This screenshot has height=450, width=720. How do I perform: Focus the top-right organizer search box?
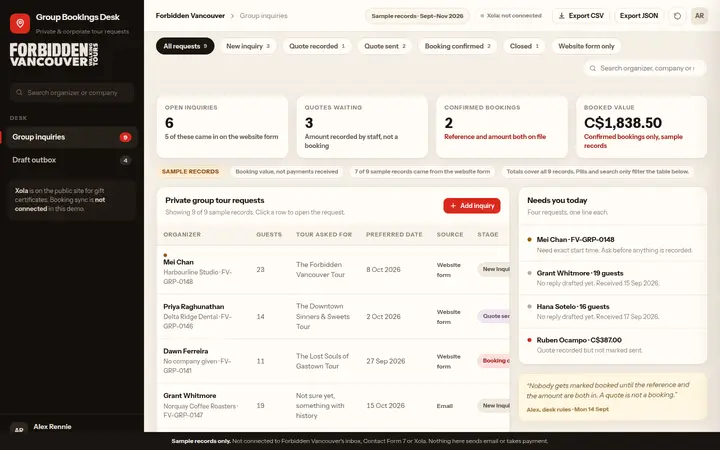coord(645,68)
